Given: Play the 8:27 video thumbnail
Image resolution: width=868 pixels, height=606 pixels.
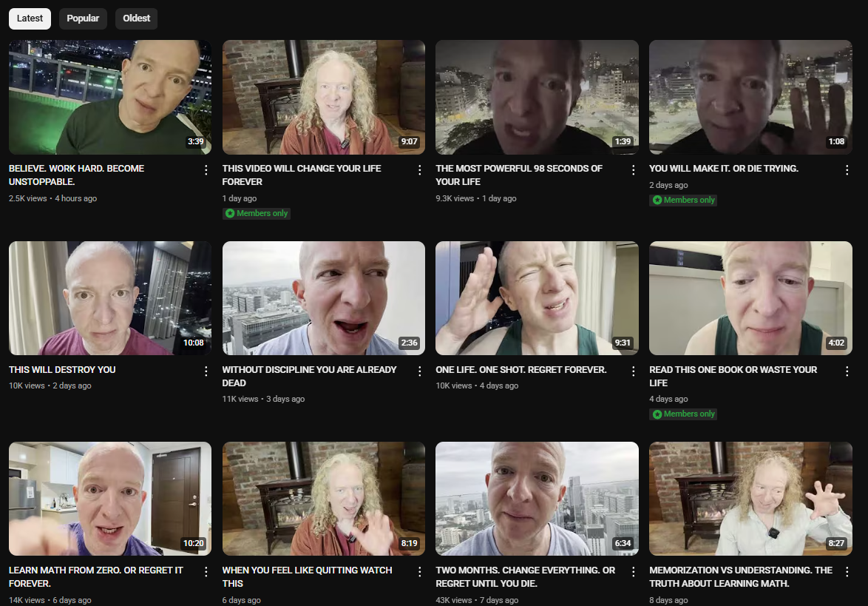Looking at the screenshot, I should [750, 499].
